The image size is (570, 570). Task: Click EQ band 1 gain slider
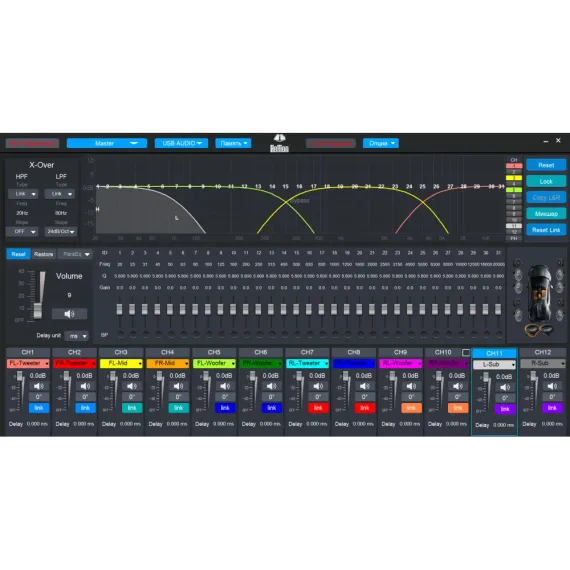119,309
